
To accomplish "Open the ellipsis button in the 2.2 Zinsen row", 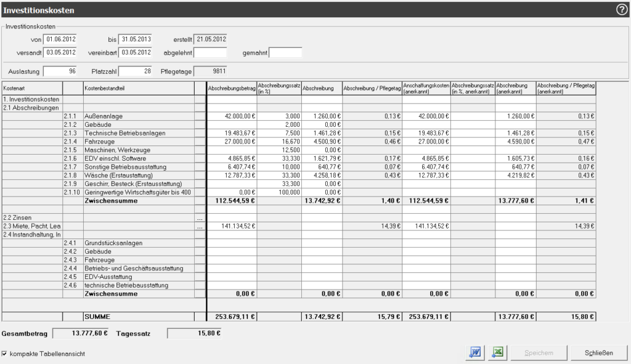I will click(199, 219).
